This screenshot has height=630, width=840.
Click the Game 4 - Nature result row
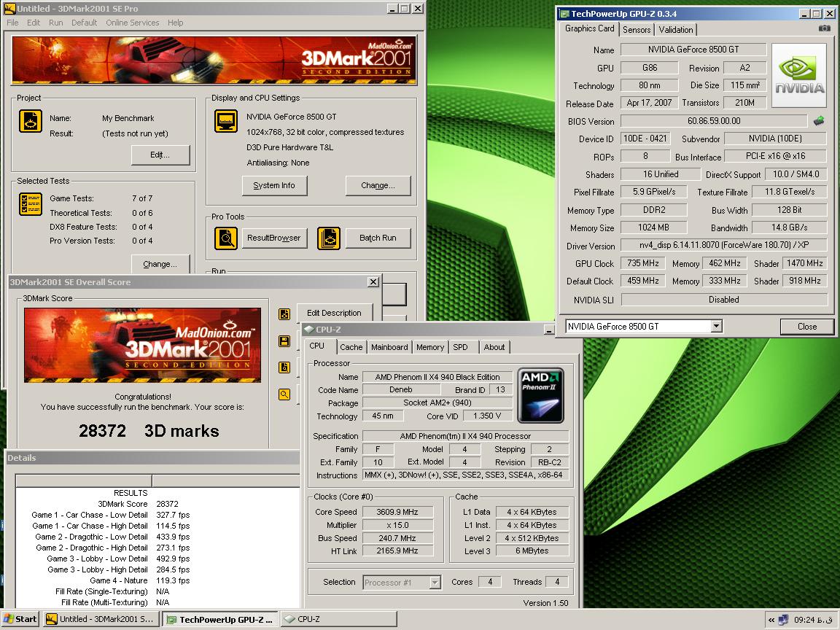coord(139,580)
